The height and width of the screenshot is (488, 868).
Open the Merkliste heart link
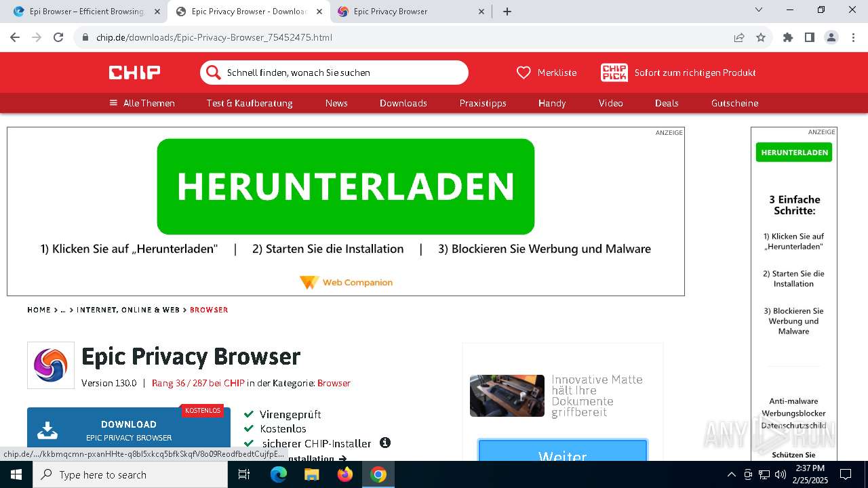[547, 73]
